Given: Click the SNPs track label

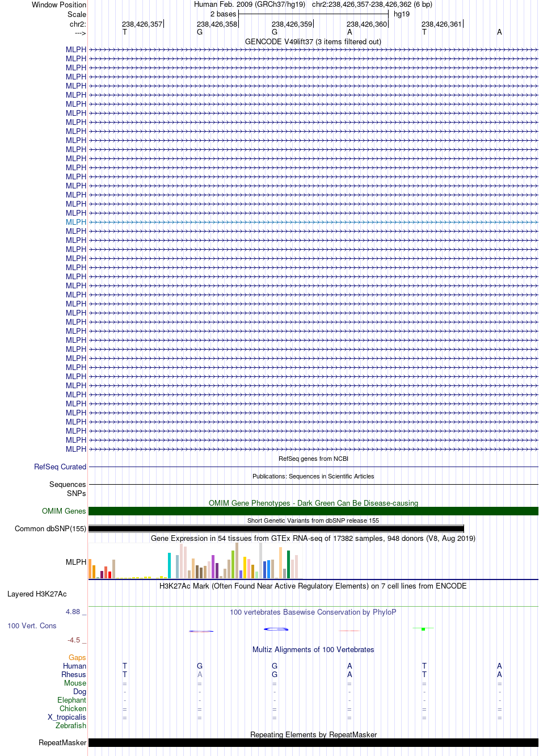Looking at the screenshot, I should click(77, 493).
